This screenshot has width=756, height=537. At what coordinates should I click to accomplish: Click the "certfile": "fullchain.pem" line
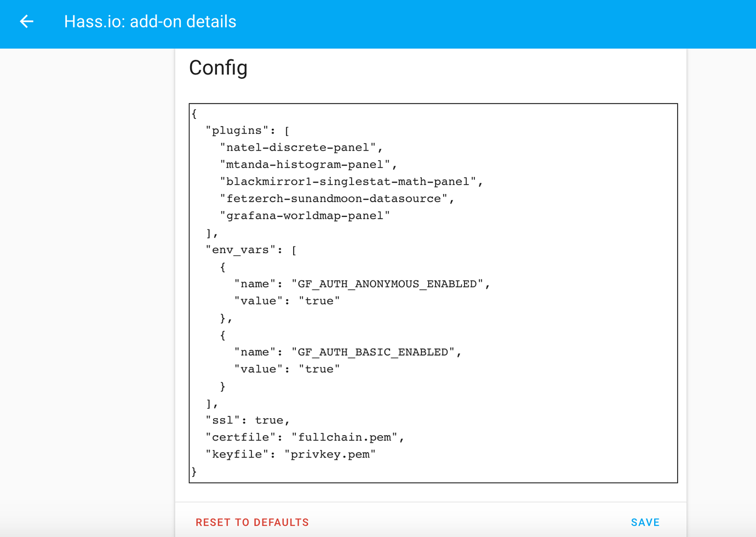[304, 437]
